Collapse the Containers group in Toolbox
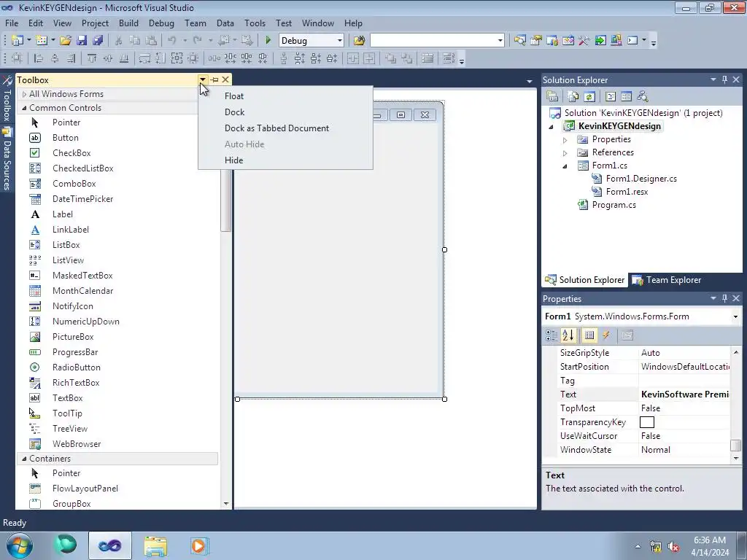Screen dimensions: 747x560 click(x=24, y=459)
